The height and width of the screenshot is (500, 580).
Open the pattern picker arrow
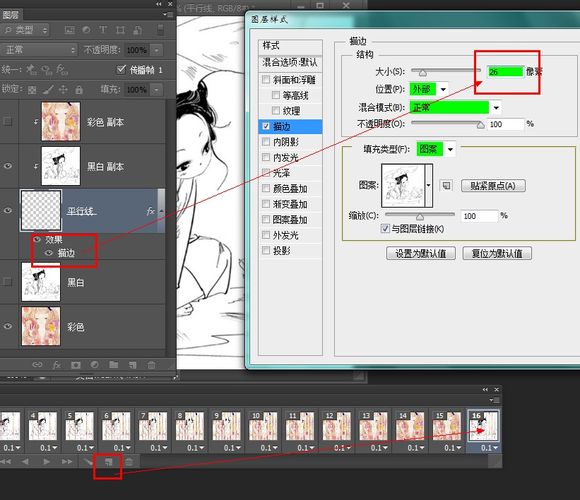(x=429, y=185)
